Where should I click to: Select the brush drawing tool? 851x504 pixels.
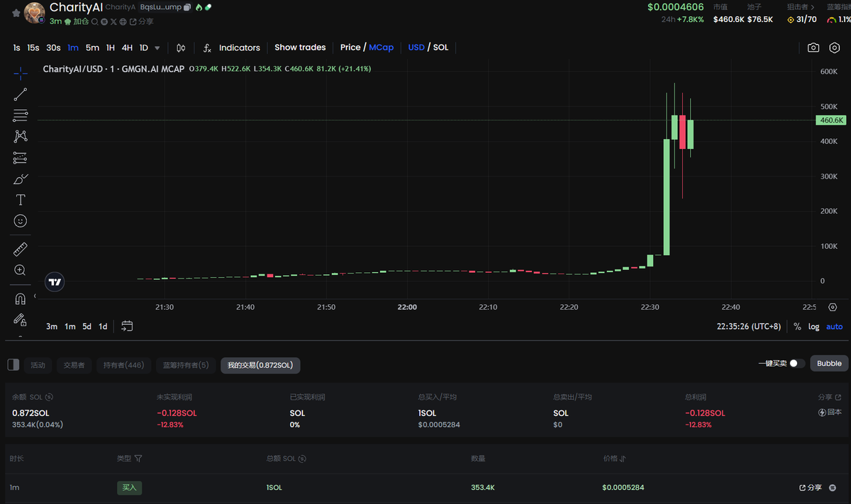tap(21, 179)
